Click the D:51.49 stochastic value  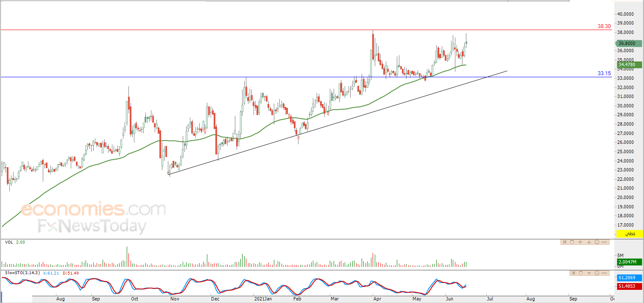71,273
